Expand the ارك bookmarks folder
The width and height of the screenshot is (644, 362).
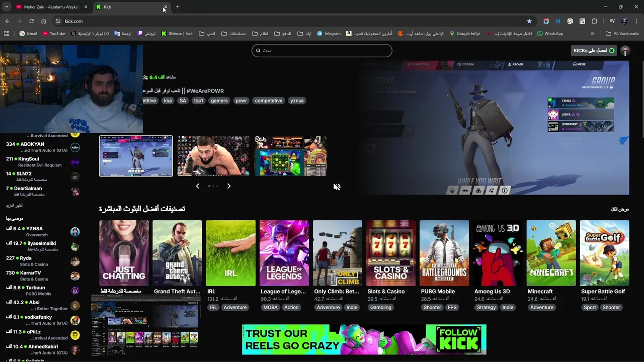point(304,34)
